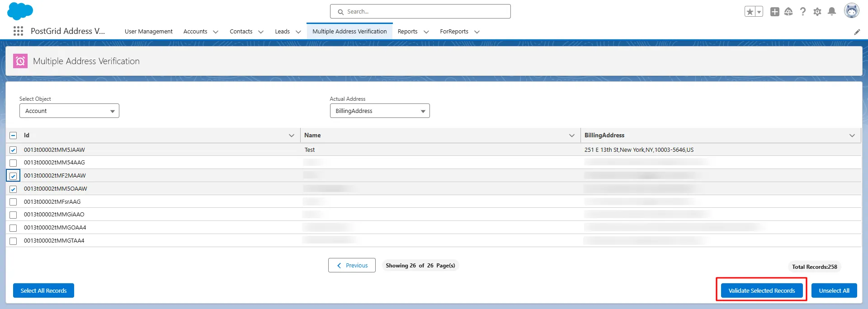Open the favorites list dropdown arrow
The width and height of the screenshot is (868, 309).
[759, 12]
